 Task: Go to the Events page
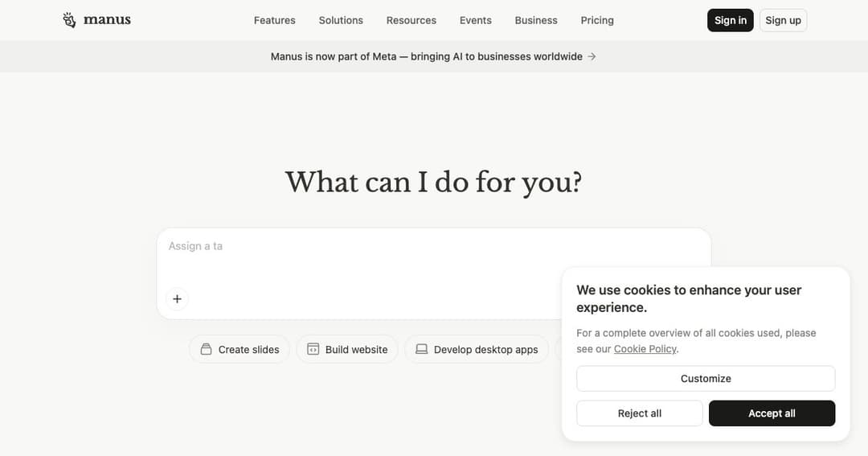pyautogui.click(x=476, y=20)
